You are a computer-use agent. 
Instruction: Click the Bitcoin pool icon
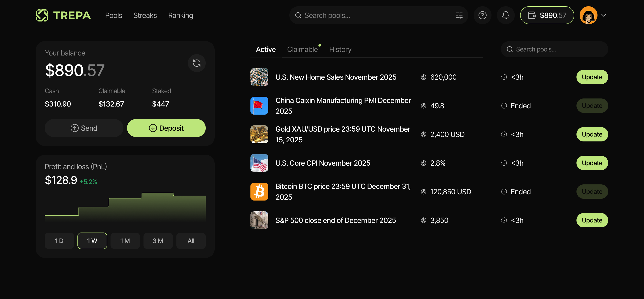click(259, 191)
